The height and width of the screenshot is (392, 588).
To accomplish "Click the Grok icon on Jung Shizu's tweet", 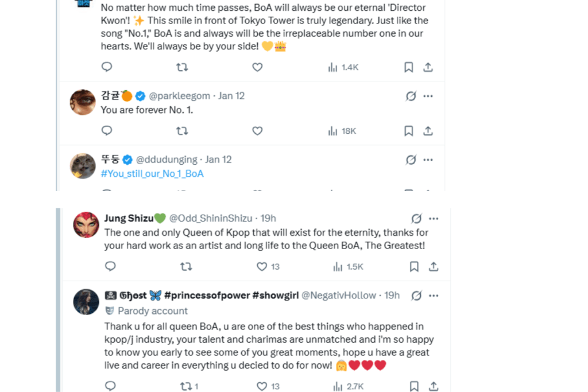I will tap(417, 218).
